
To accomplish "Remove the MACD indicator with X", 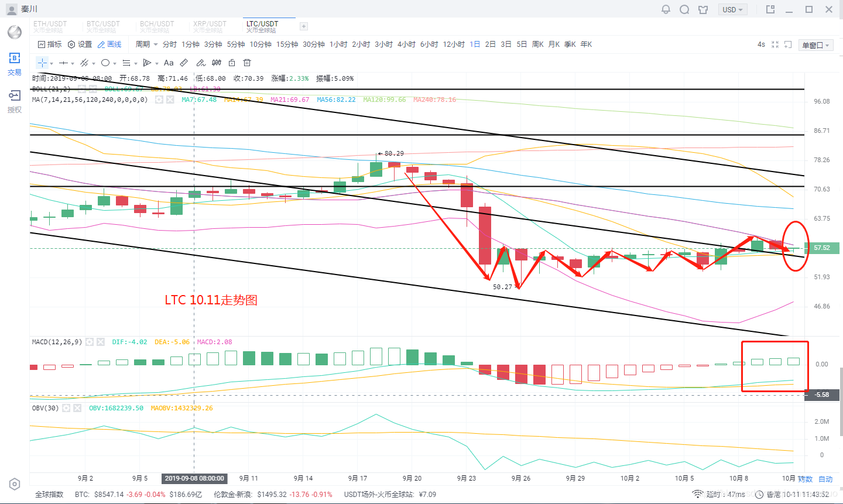I will point(101,342).
